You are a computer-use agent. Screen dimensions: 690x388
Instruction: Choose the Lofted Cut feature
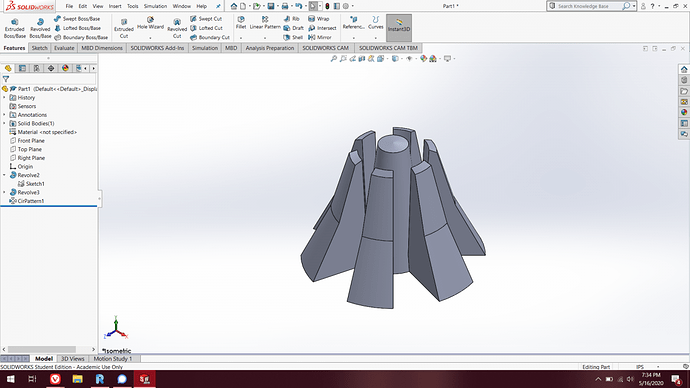click(206, 28)
